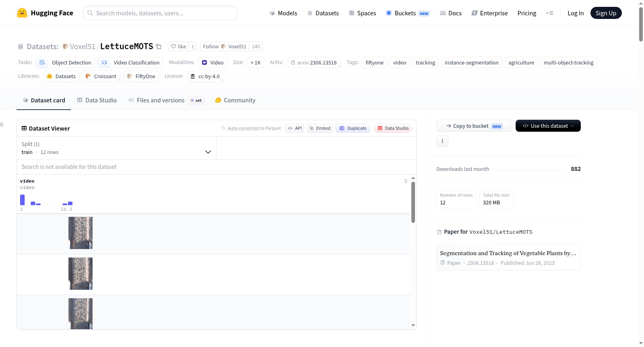This screenshot has width=644, height=347.
Task: Select the Video modality tag
Action: click(x=213, y=62)
